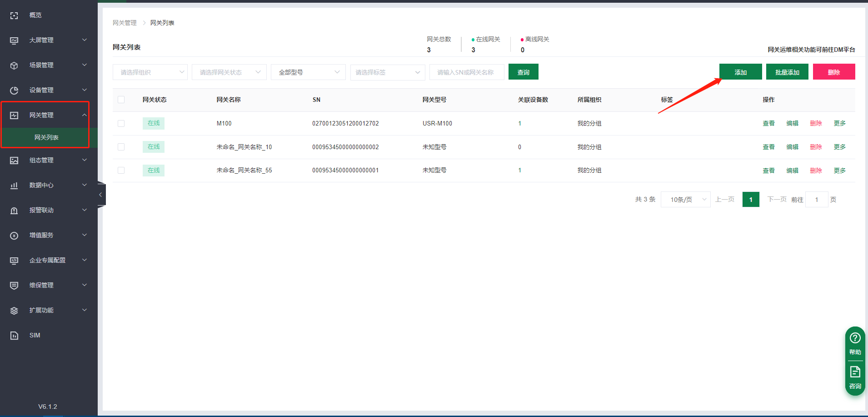Select 网关列表 in the sidebar submenu
The width and height of the screenshot is (868, 417).
46,137
